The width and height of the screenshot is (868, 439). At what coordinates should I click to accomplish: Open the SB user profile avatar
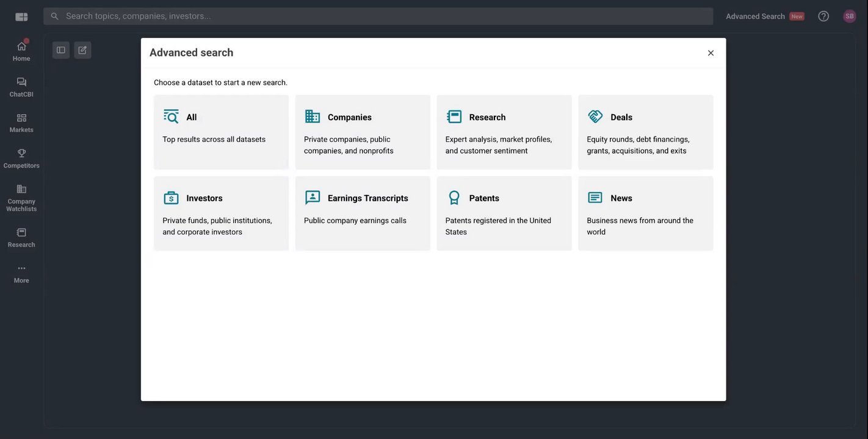pos(850,16)
